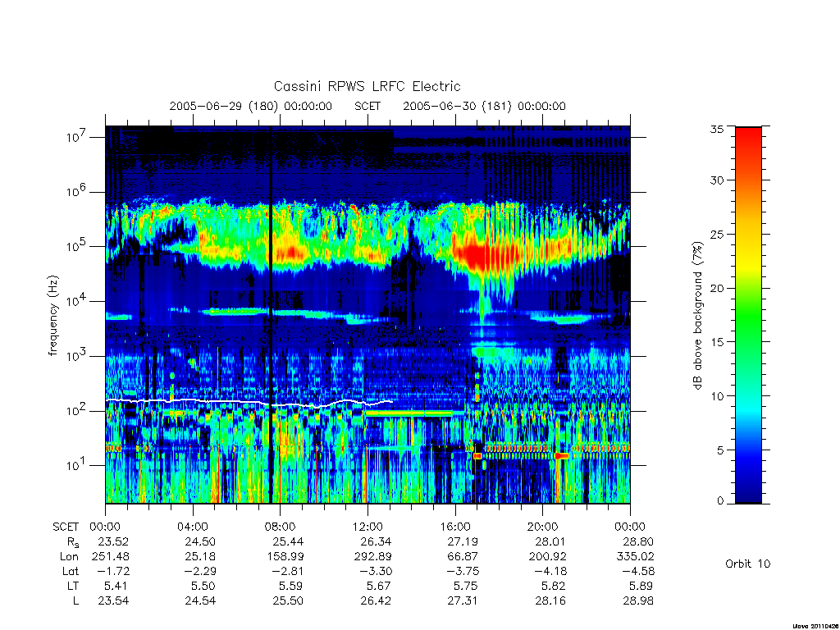Click the SCET tick label '12:00'
The image size is (840, 630).
(367, 527)
